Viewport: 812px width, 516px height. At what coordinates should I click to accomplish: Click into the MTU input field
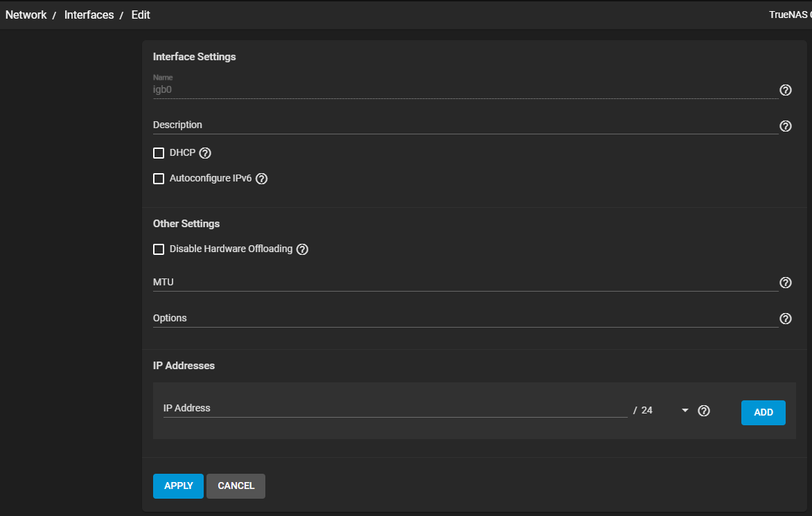coord(464,283)
